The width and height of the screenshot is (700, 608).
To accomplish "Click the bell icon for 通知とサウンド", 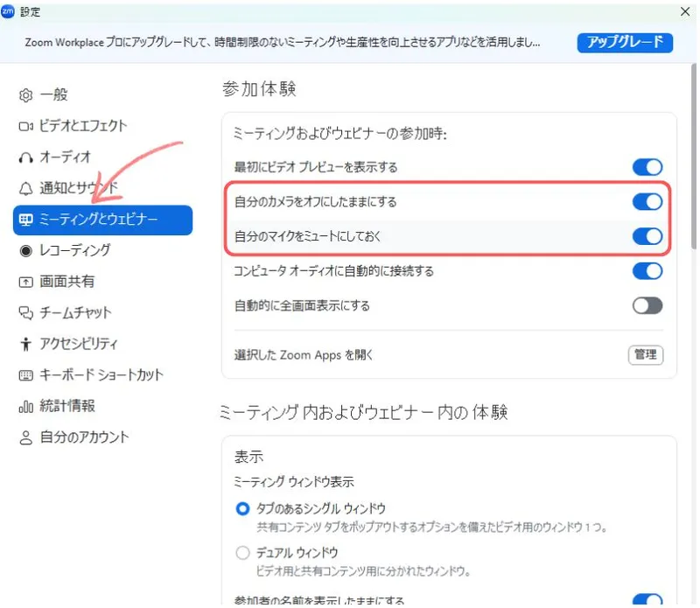I will point(25,188).
